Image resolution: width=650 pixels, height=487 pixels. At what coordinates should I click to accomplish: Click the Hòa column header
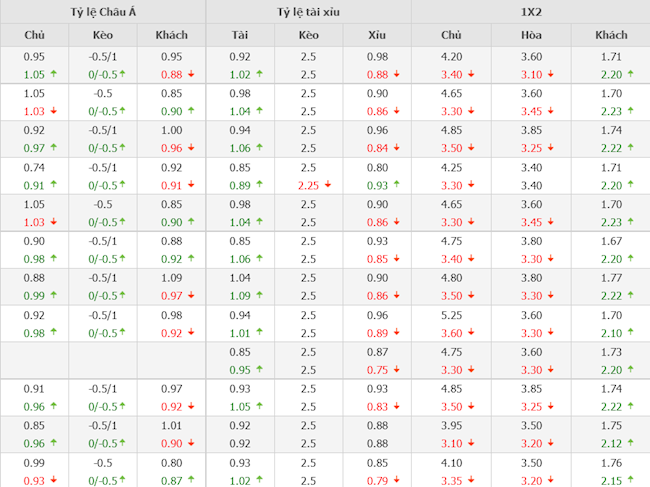point(531,35)
